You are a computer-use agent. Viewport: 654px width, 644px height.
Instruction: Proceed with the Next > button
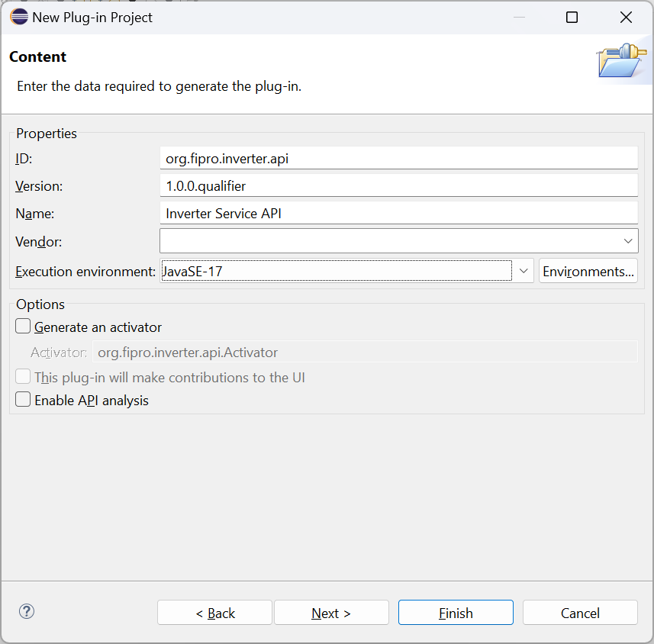331,613
